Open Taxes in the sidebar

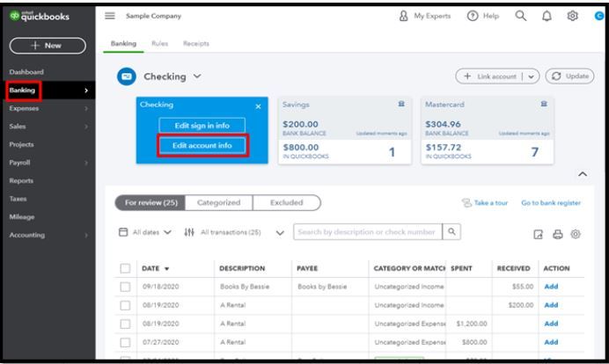pos(18,199)
